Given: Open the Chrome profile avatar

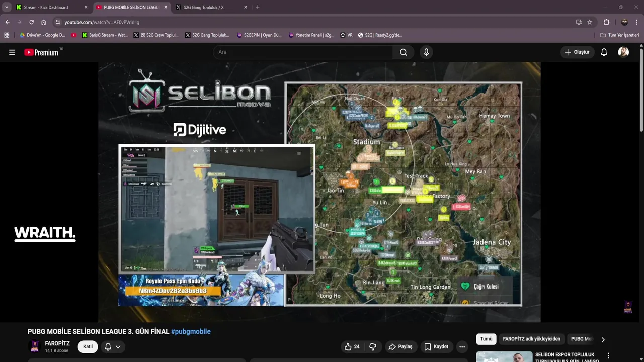Looking at the screenshot, I should click(624, 22).
